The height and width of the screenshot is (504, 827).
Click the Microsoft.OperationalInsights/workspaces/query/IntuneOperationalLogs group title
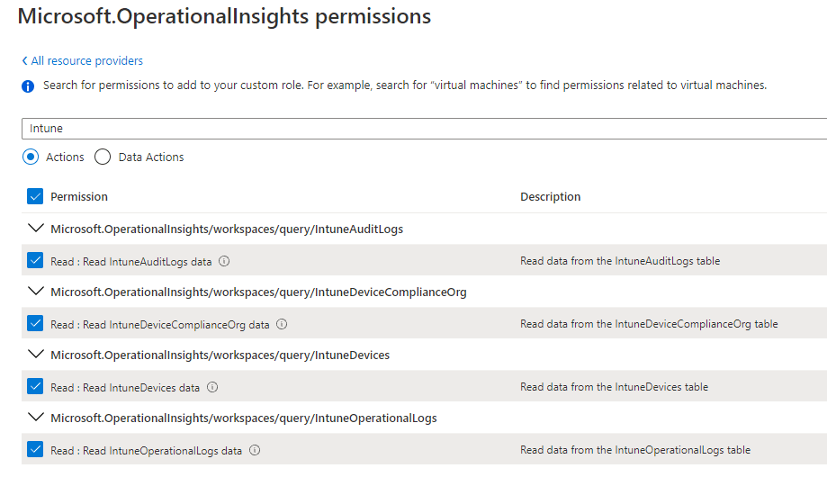(x=244, y=418)
